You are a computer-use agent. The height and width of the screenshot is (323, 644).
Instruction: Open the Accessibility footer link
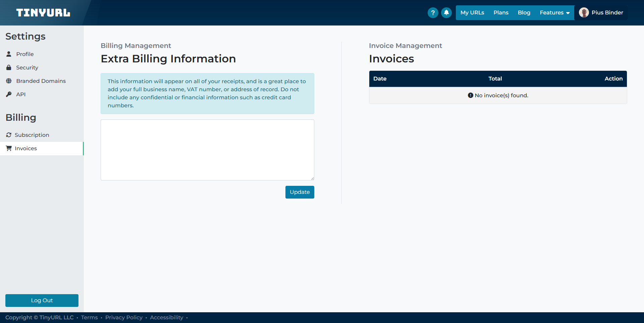click(x=166, y=318)
